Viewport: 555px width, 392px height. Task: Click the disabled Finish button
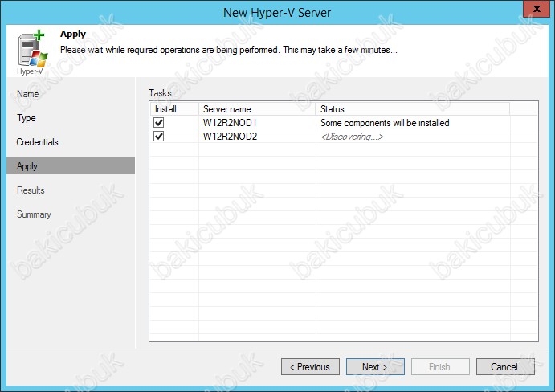440,367
